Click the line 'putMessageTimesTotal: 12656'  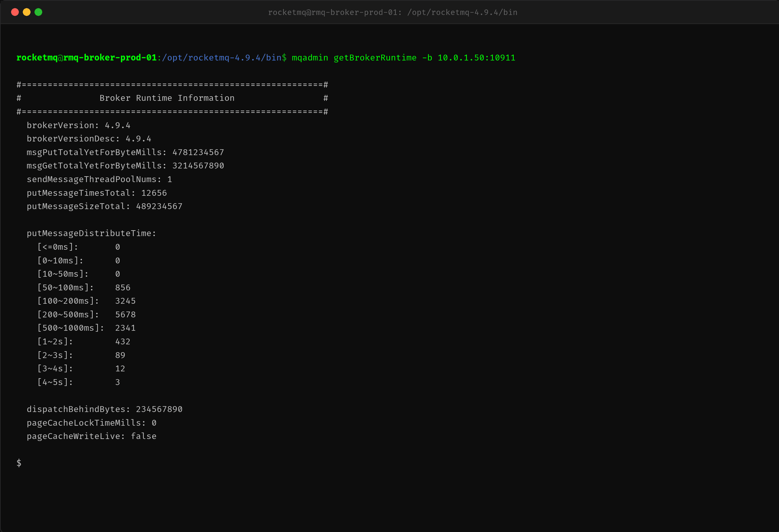[97, 193]
